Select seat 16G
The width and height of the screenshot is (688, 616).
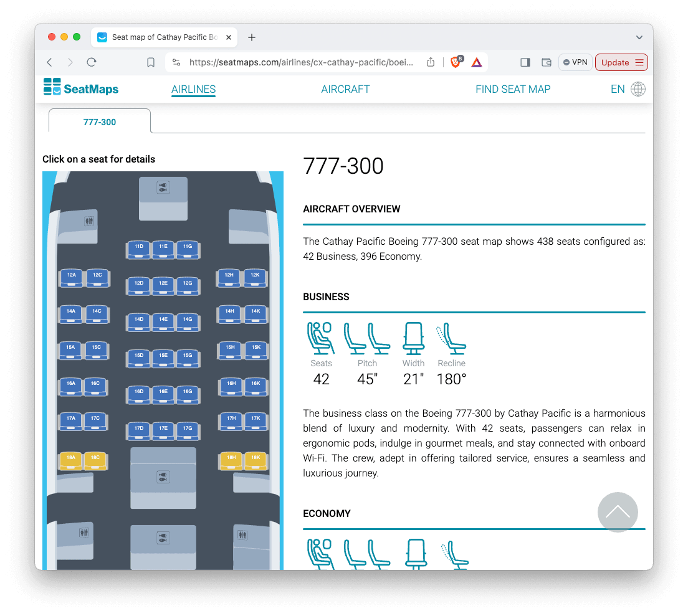pyautogui.click(x=188, y=395)
